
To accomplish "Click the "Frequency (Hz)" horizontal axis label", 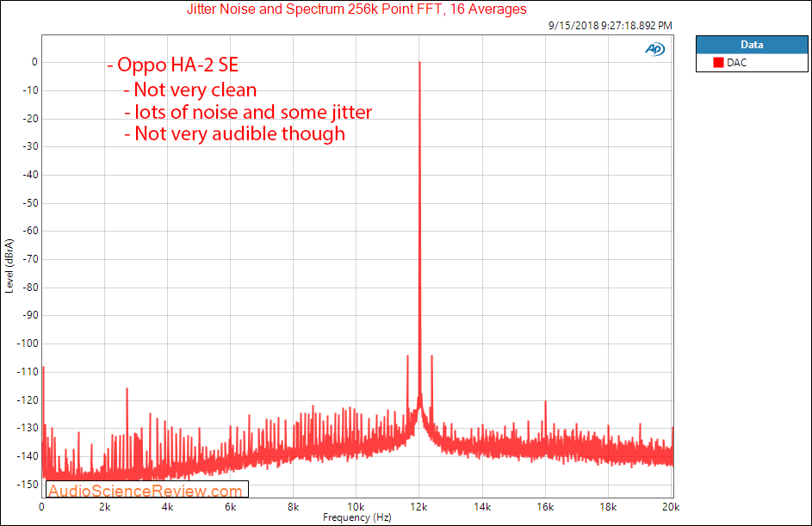I will tap(356, 517).
